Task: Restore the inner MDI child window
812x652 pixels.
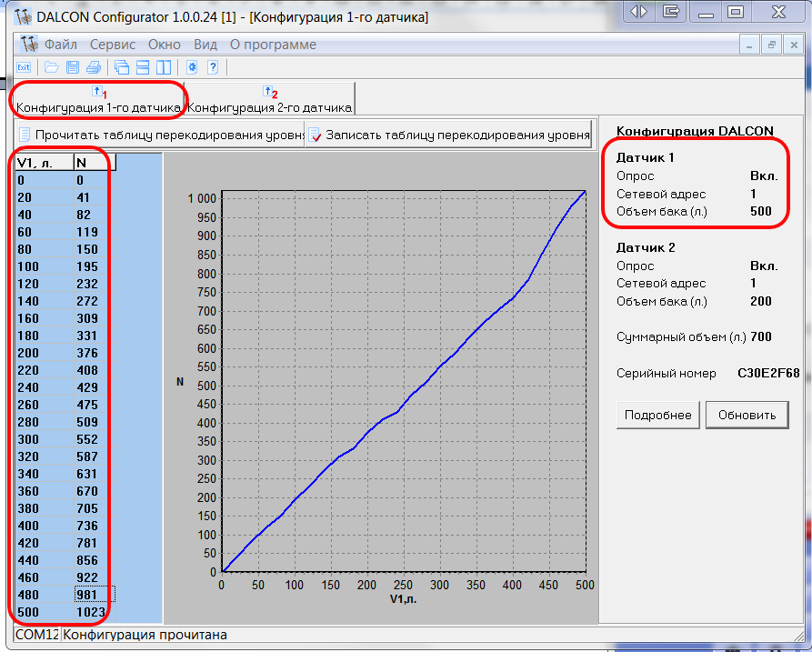Action: pyautogui.click(x=771, y=45)
